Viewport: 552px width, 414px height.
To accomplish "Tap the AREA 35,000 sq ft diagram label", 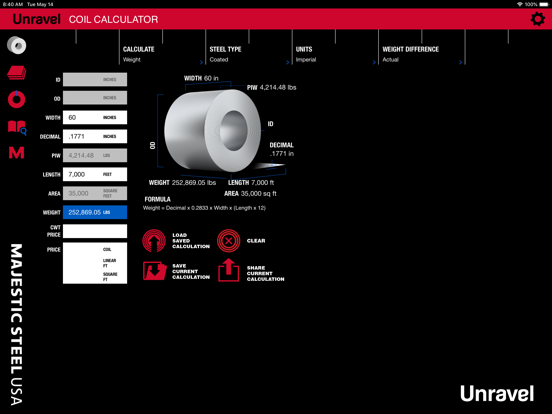I will point(250,194).
